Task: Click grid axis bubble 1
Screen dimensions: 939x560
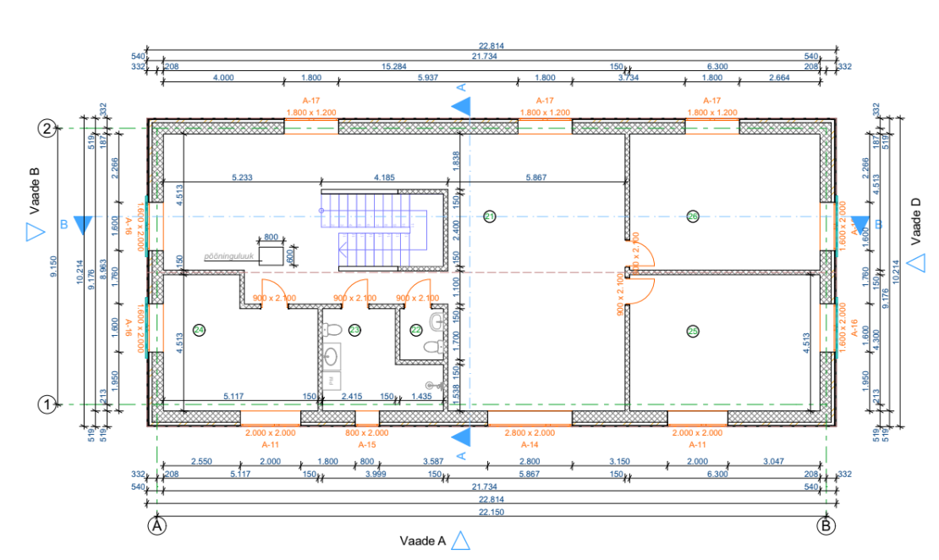Action: coord(48,404)
